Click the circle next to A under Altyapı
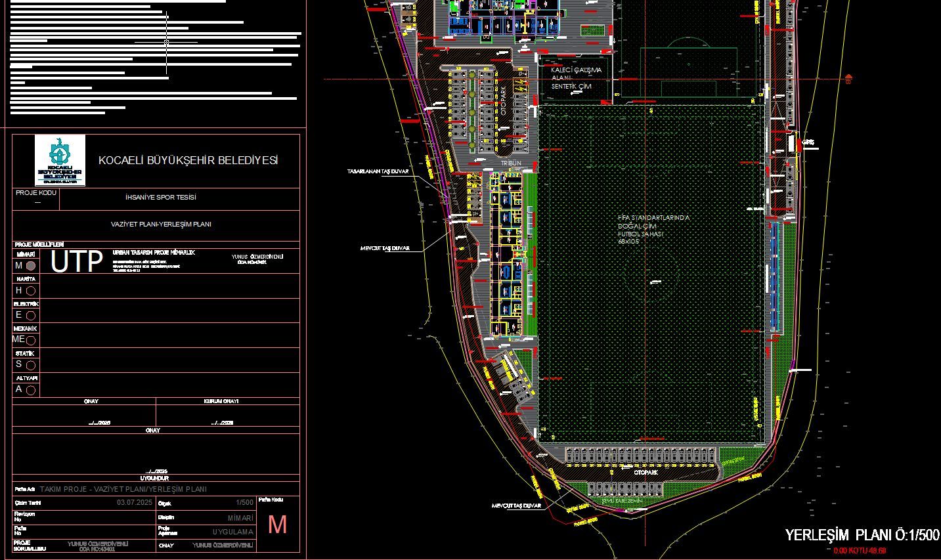This screenshot has width=941, height=560. [x=31, y=390]
